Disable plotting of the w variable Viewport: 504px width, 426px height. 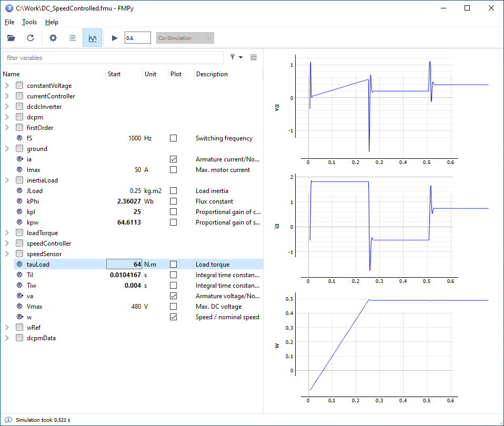click(174, 317)
